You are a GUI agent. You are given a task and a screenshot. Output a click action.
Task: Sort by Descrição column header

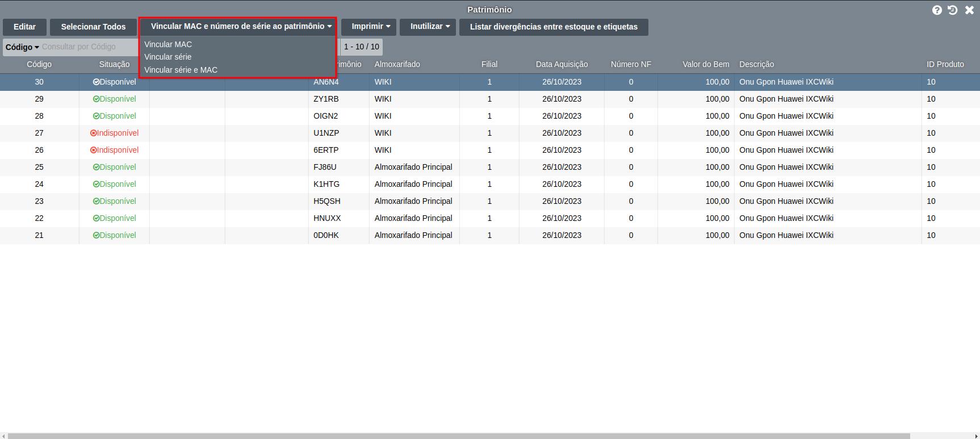756,64
